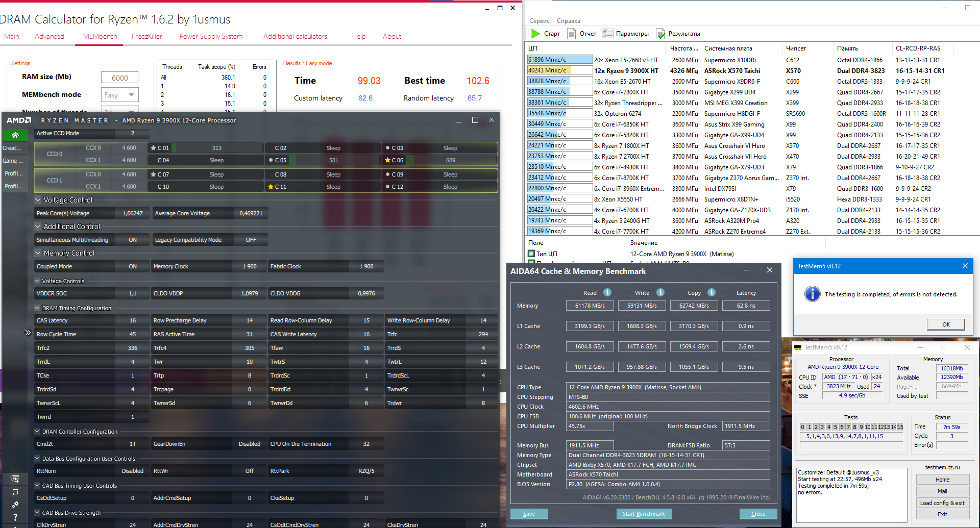The height and width of the screenshot is (528, 980).
Task: Click the star icon on core C 07
Action: pyautogui.click(x=153, y=174)
